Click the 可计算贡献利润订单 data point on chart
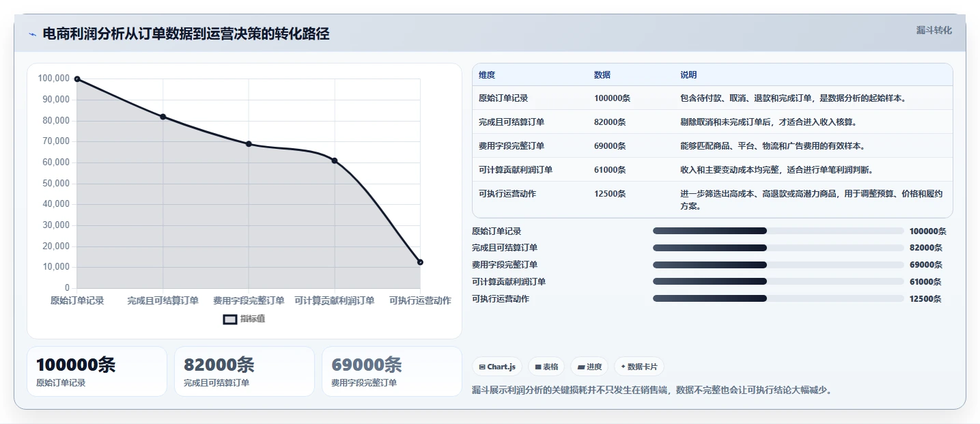This screenshot has width=980, height=424. pos(335,160)
